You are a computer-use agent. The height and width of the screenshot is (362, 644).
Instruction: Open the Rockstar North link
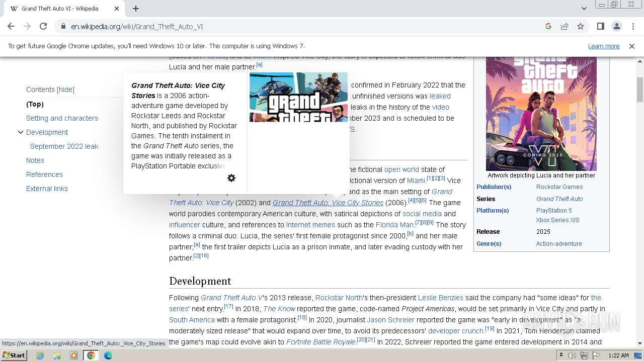[339, 298]
